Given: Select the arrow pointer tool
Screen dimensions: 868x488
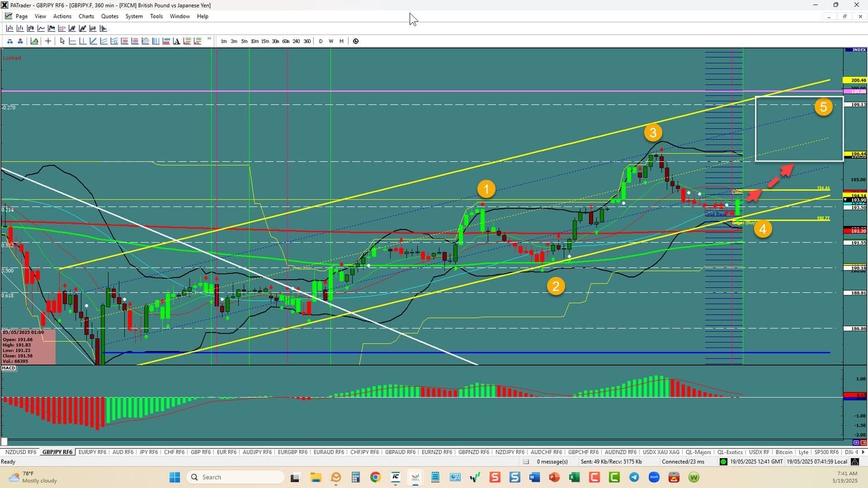Looking at the screenshot, I should pos(62,41).
